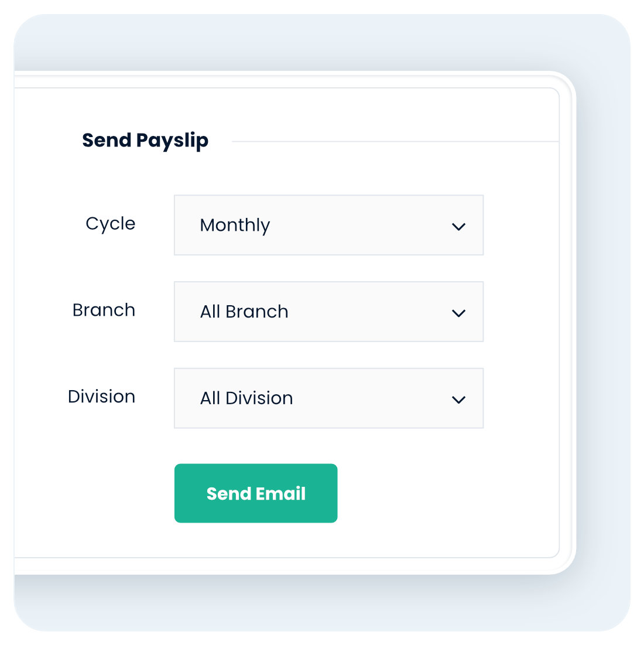Click the divider line beside Send Payslip heading
The image size is (644, 645).
395,142
